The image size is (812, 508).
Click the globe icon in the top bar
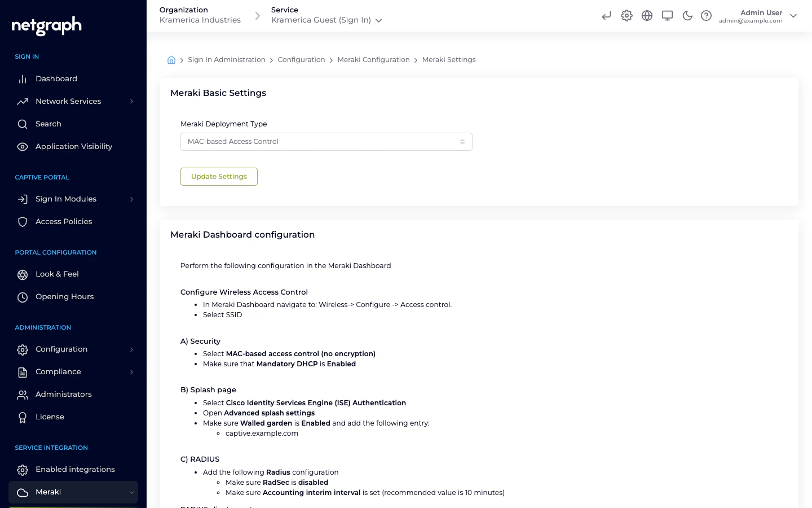(x=647, y=15)
